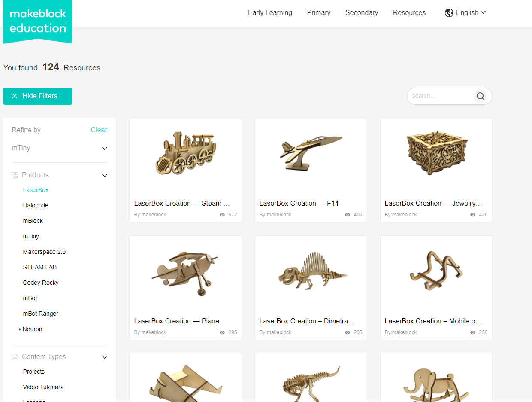Click the search magnifier icon

[x=480, y=96]
